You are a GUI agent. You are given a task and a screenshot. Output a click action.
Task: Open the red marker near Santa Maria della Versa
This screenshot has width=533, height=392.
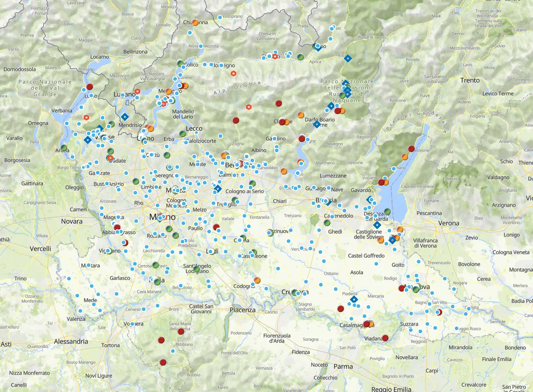[181, 331]
